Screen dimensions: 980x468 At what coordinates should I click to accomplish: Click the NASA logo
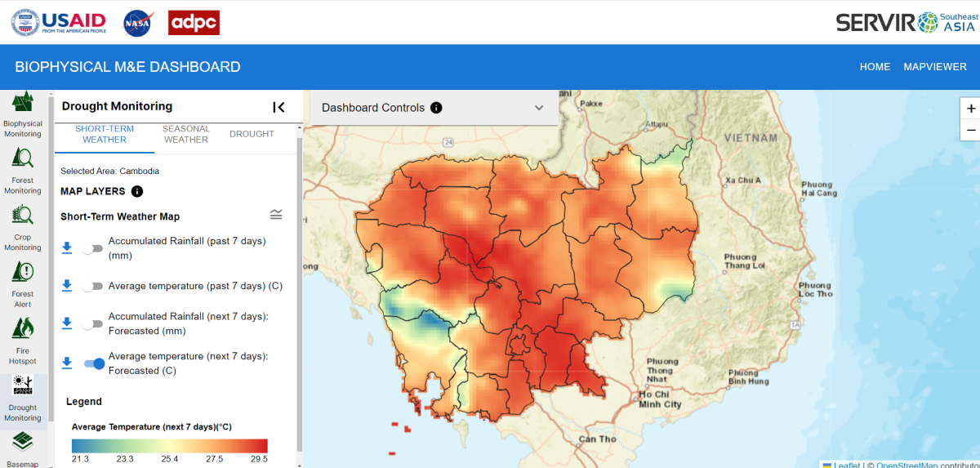[x=137, y=23]
